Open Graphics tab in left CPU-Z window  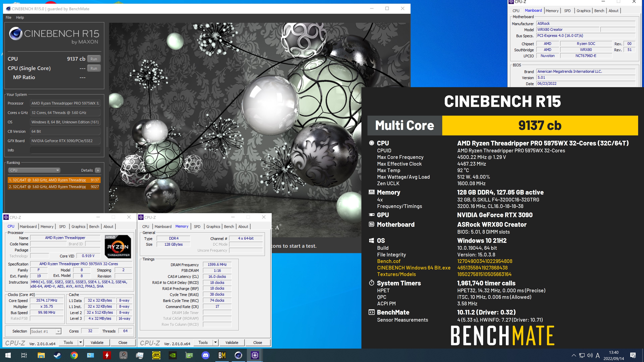[x=78, y=226]
